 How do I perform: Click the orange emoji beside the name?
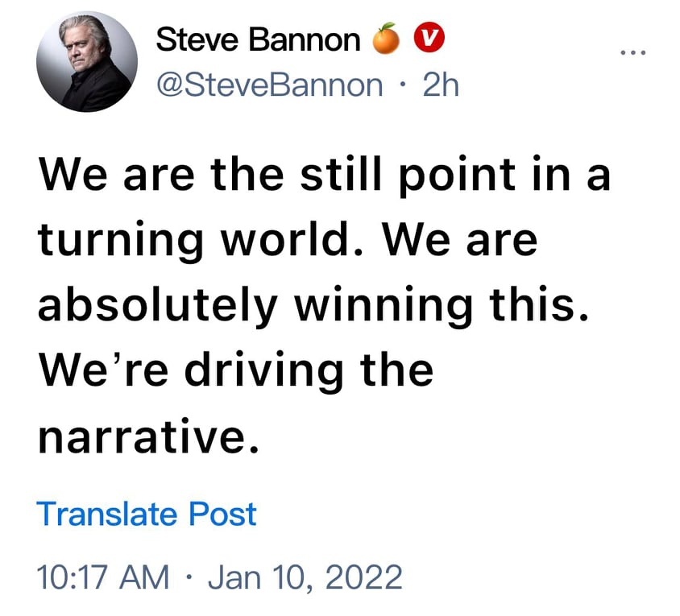[x=386, y=39]
